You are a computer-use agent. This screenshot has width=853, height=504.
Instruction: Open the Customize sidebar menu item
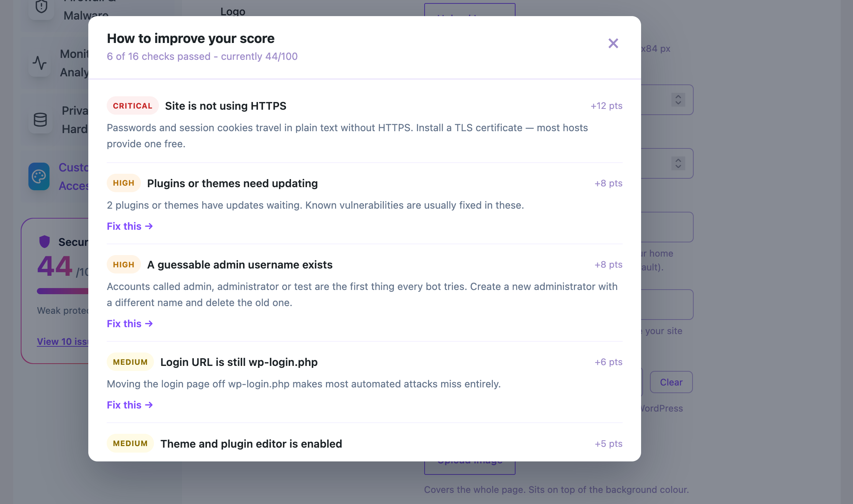tap(58, 176)
